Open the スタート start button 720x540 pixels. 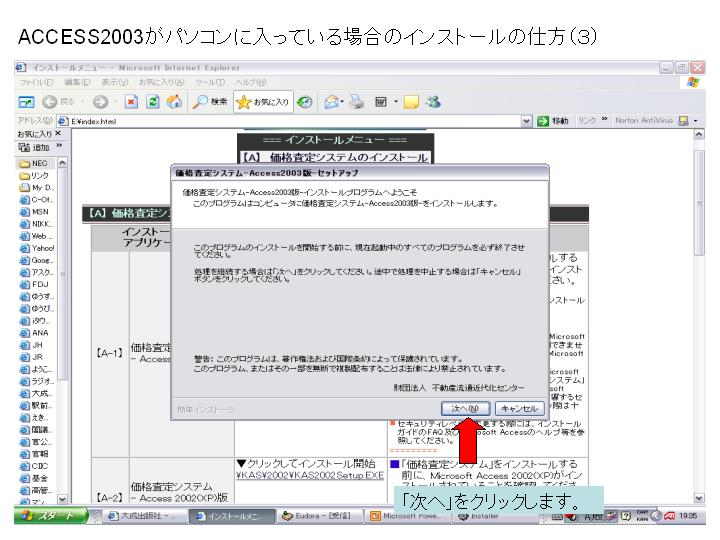[51, 516]
